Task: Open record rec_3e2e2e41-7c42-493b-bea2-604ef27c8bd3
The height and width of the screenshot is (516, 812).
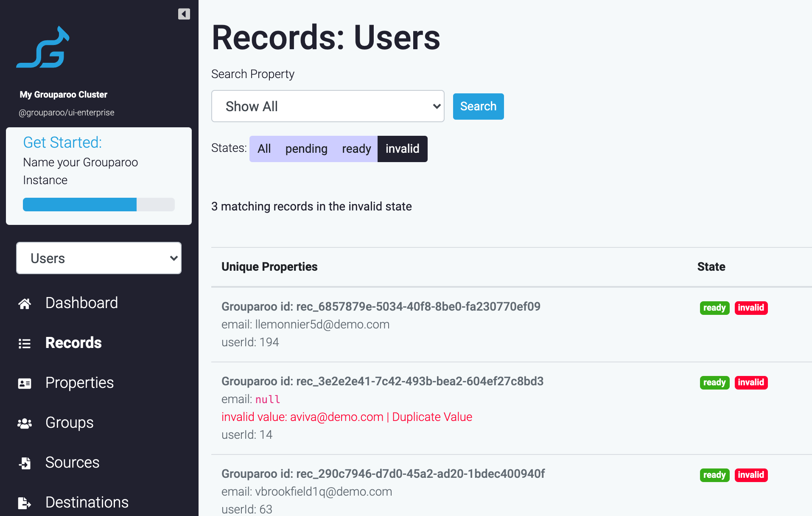Action: click(382, 381)
